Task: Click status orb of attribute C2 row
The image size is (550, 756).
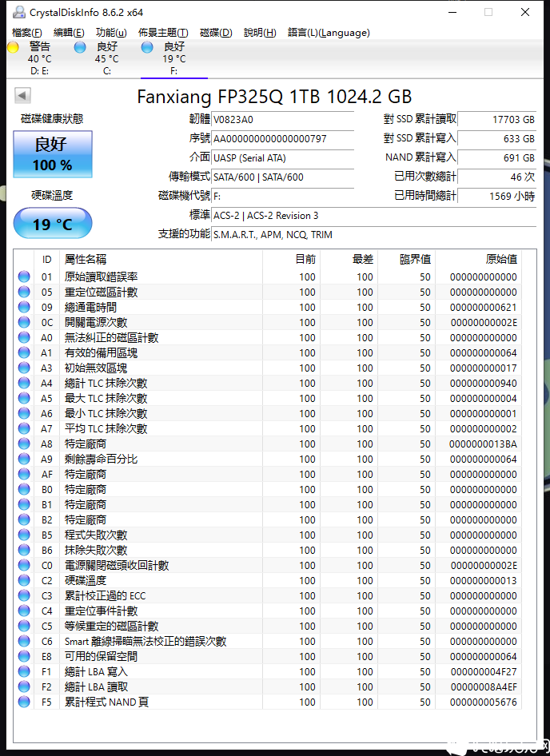Action: (x=24, y=580)
